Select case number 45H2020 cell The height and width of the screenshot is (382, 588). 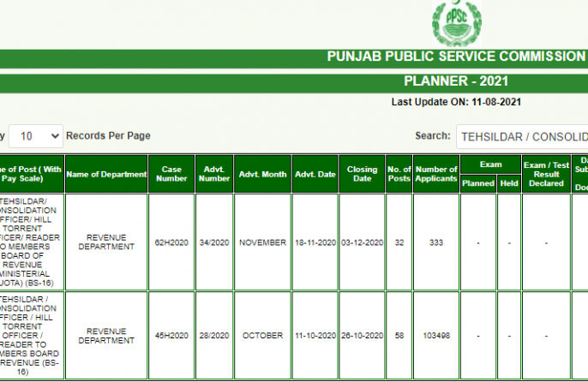pyautogui.click(x=171, y=336)
